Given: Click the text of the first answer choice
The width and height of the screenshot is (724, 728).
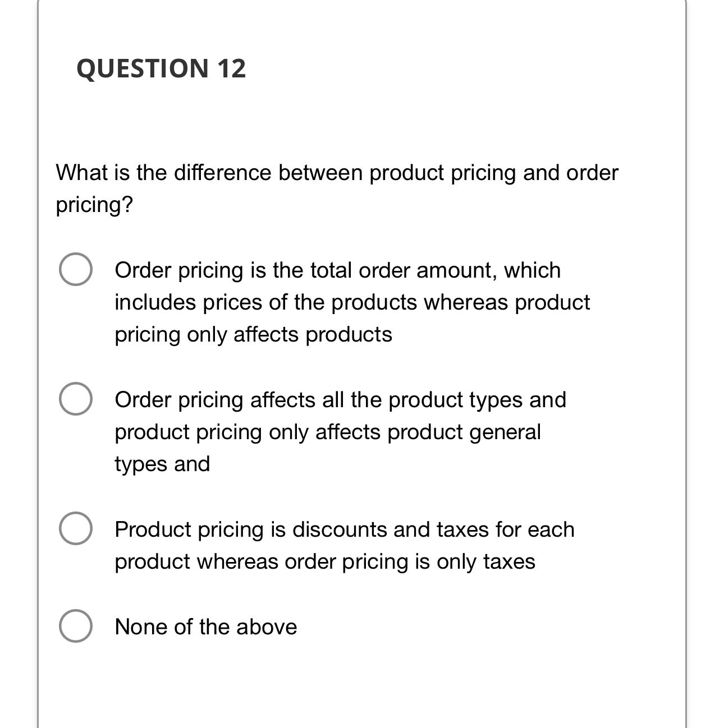Looking at the screenshot, I should coord(337,270).
